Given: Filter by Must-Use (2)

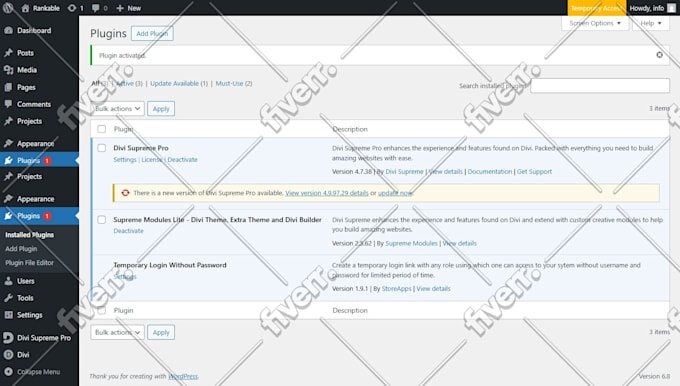Looking at the screenshot, I should pos(234,83).
